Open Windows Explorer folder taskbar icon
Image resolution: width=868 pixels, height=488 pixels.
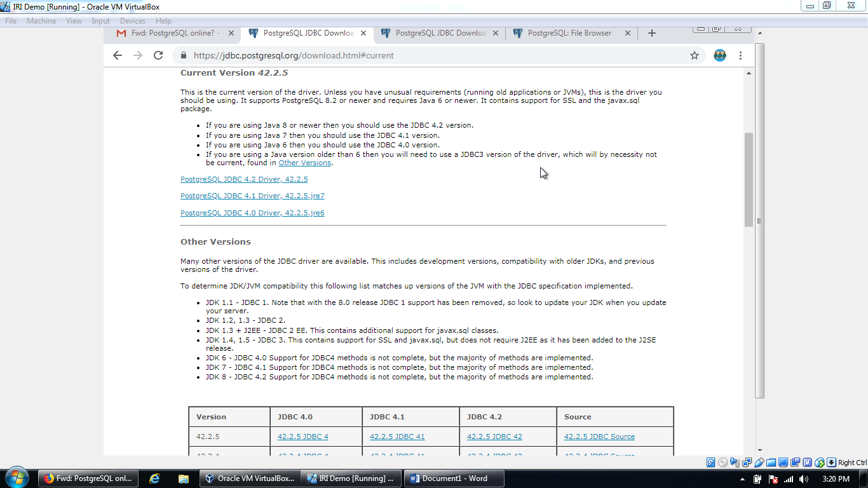click(x=184, y=478)
